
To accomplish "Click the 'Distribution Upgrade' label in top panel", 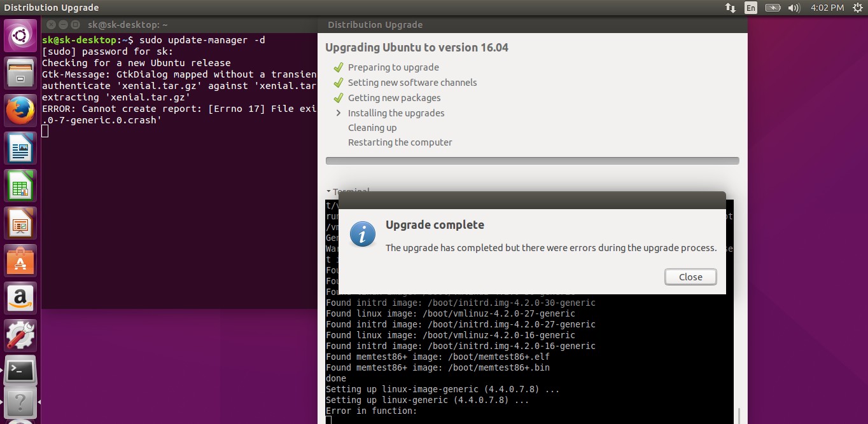I will 52,8.
